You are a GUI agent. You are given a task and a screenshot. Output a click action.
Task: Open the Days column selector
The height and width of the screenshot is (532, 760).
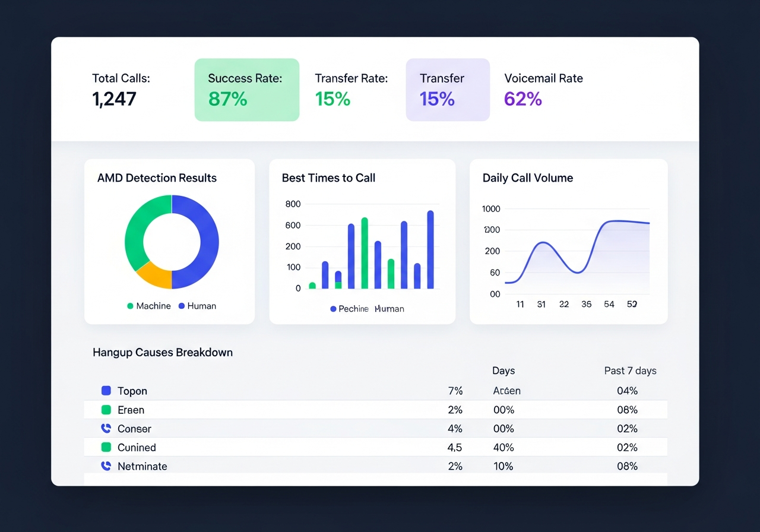click(503, 370)
